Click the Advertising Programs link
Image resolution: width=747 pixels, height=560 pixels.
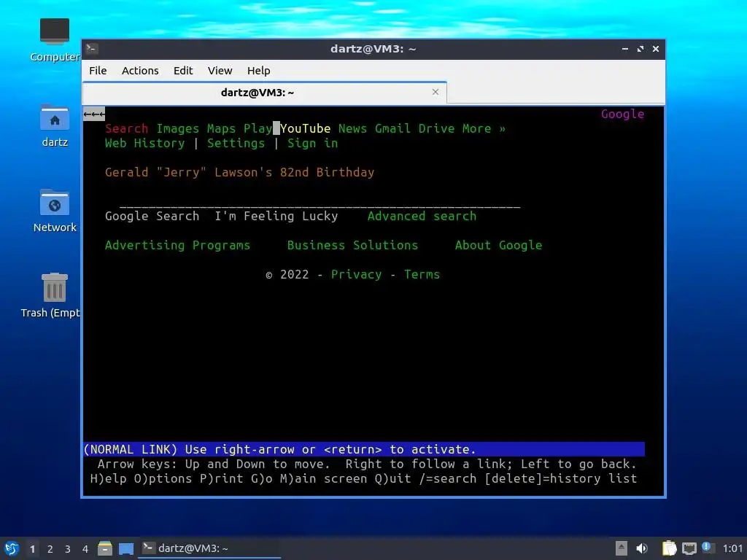pyautogui.click(x=178, y=245)
